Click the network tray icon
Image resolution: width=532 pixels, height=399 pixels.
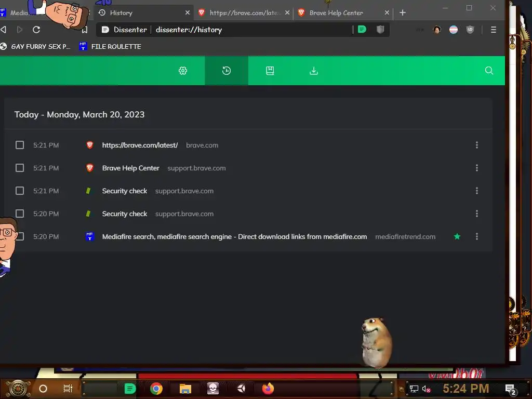point(414,389)
